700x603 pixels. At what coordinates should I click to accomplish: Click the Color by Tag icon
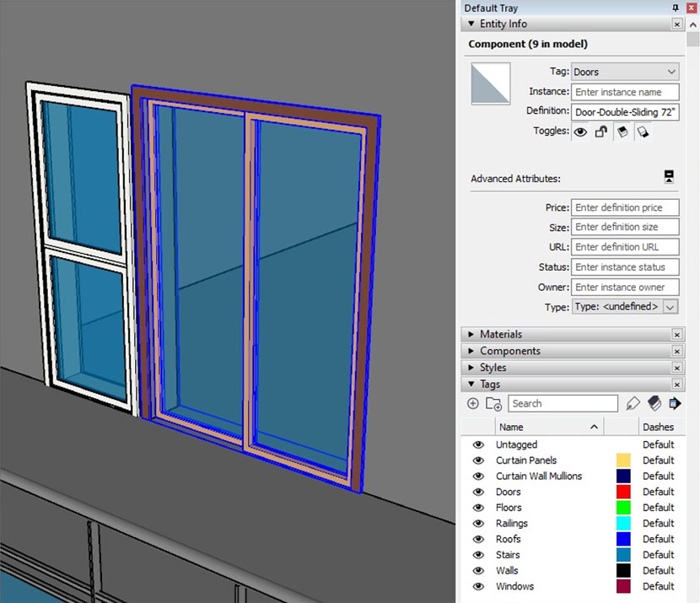coord(654,404)
